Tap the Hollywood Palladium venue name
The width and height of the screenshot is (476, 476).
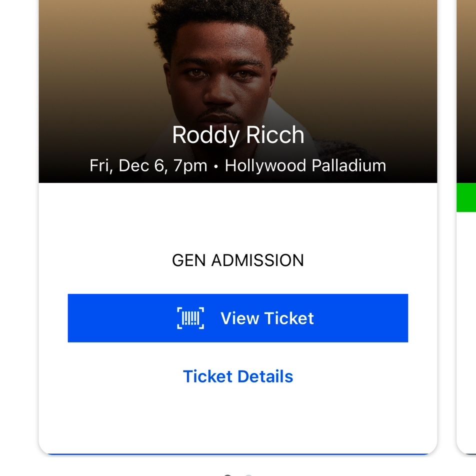pos(305,166)
